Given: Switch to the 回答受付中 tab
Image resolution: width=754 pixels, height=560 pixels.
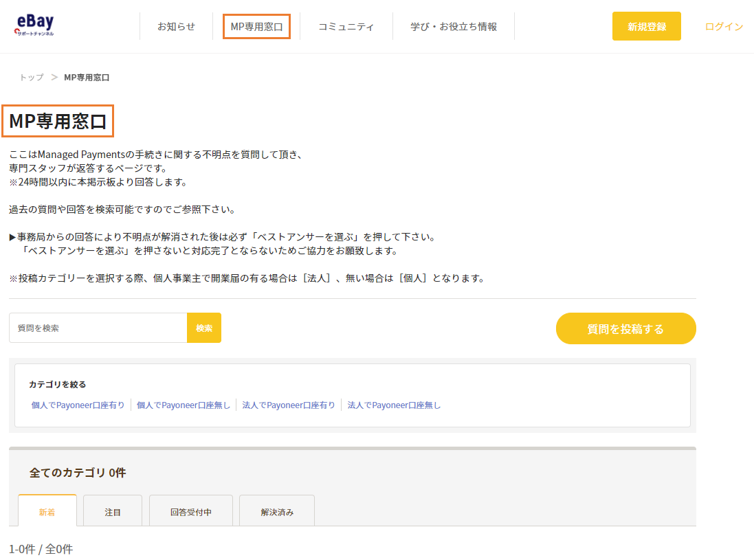Looking at the screenshot, I should click(191, 511).
